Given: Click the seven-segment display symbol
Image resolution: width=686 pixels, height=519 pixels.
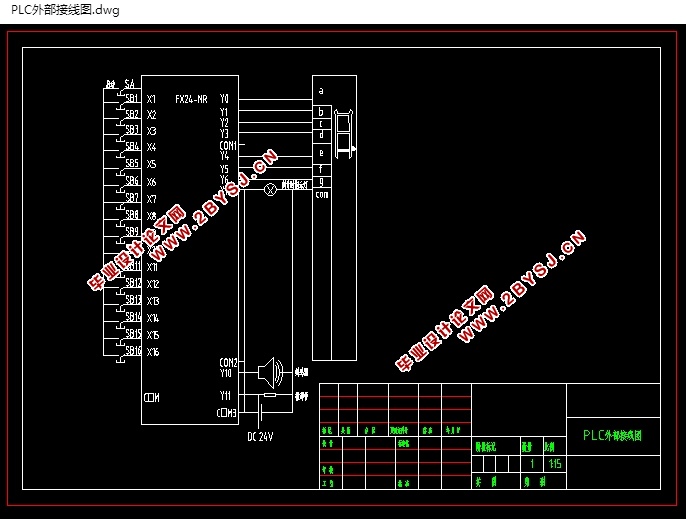Looking at the screenshot, I should coord(344,134).
